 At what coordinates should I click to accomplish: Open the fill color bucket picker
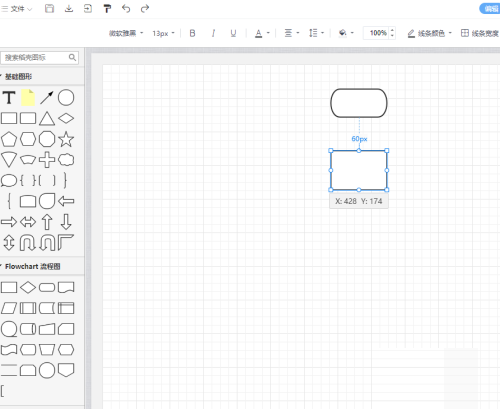coord(346,33)
